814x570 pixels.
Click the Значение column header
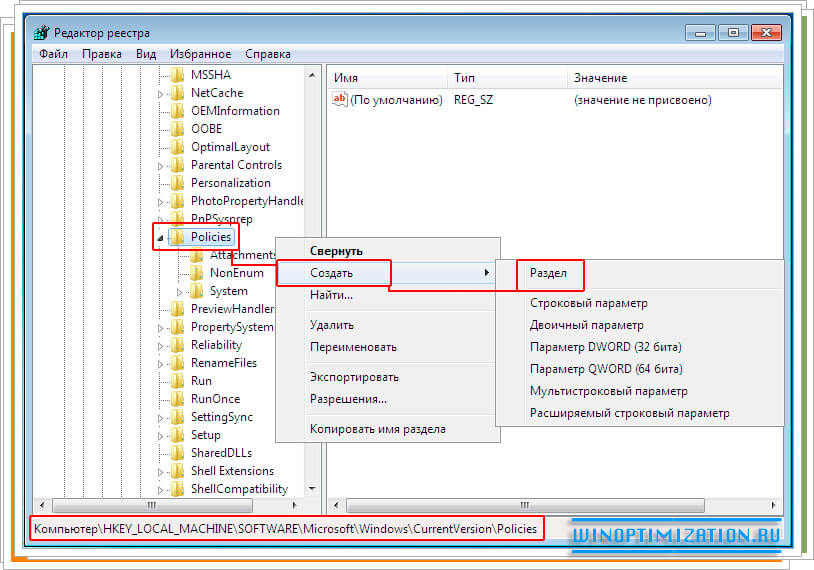[x=600, y=78]
